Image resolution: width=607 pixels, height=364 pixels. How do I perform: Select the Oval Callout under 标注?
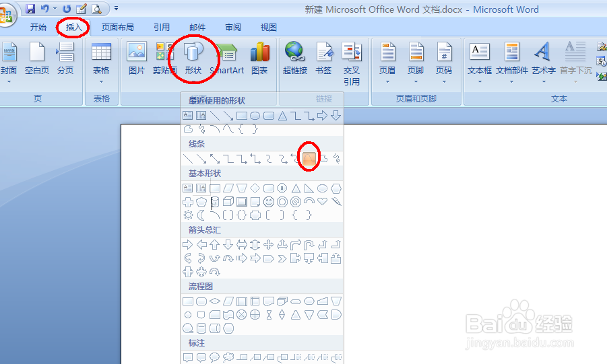point(214,357)
